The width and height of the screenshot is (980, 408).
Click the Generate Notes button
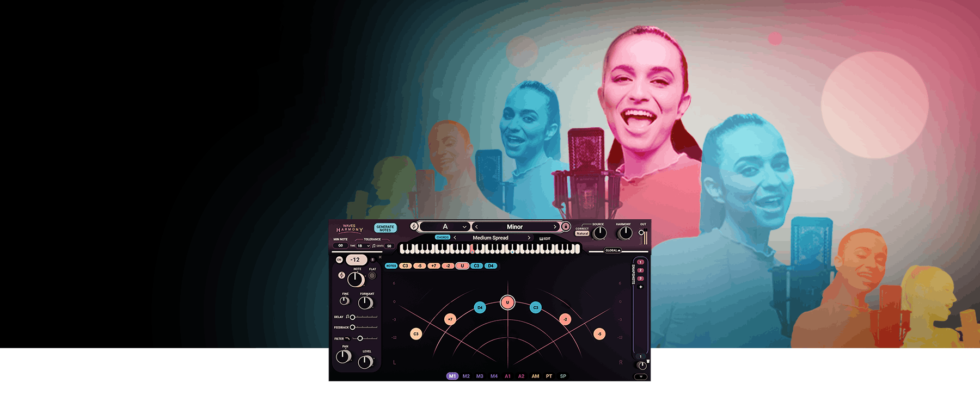click(x=385, y=228)
